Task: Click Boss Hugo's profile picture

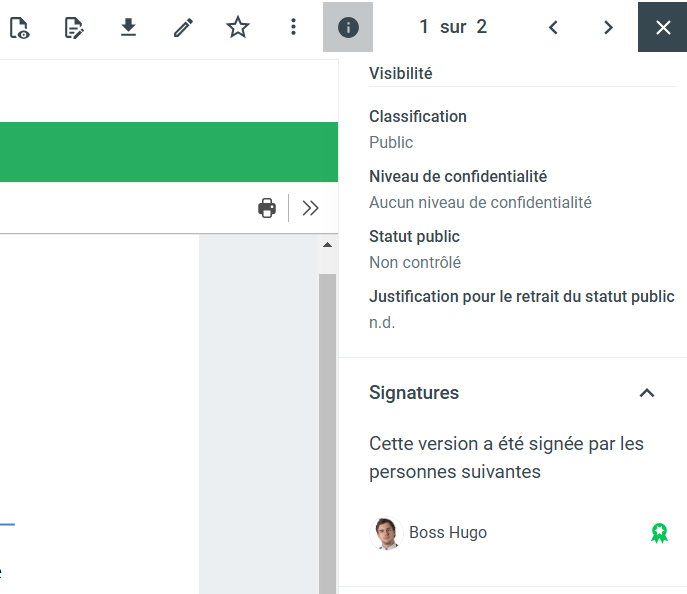Action: pos(385,533)
